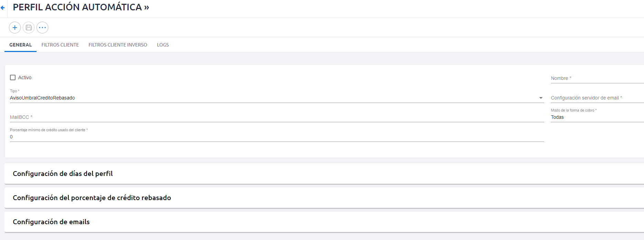
Task: Switch to the FILTROS CLIENTE tab
Action: tap(60, 45)
